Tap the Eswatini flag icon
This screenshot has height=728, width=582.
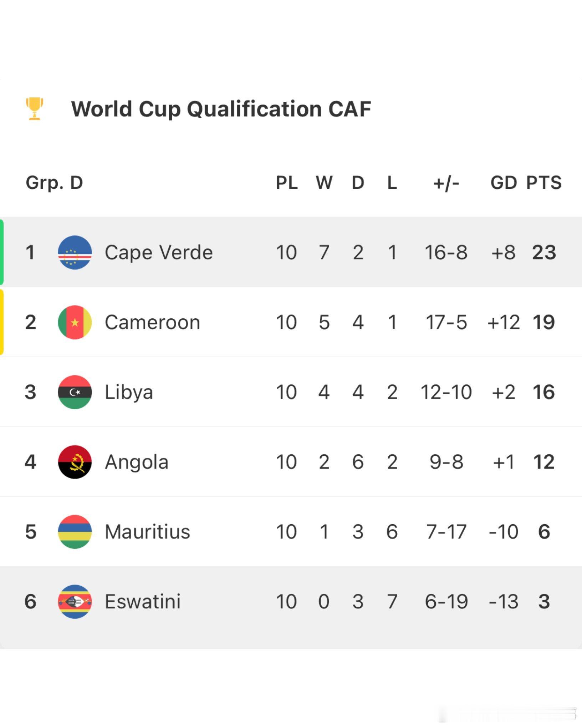[75, 601]
